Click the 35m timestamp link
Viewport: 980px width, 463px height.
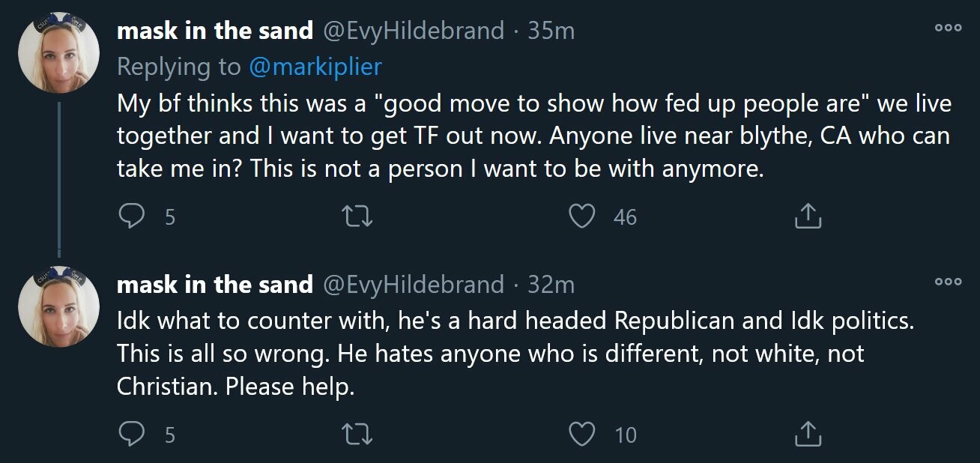point(551,31)
